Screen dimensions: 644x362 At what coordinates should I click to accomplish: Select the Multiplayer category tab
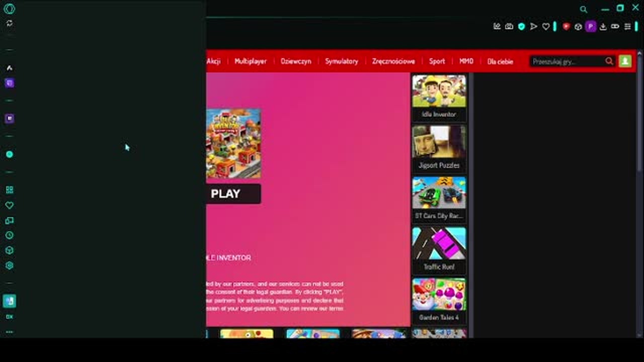pyautogui.click(x=250, y=61)
